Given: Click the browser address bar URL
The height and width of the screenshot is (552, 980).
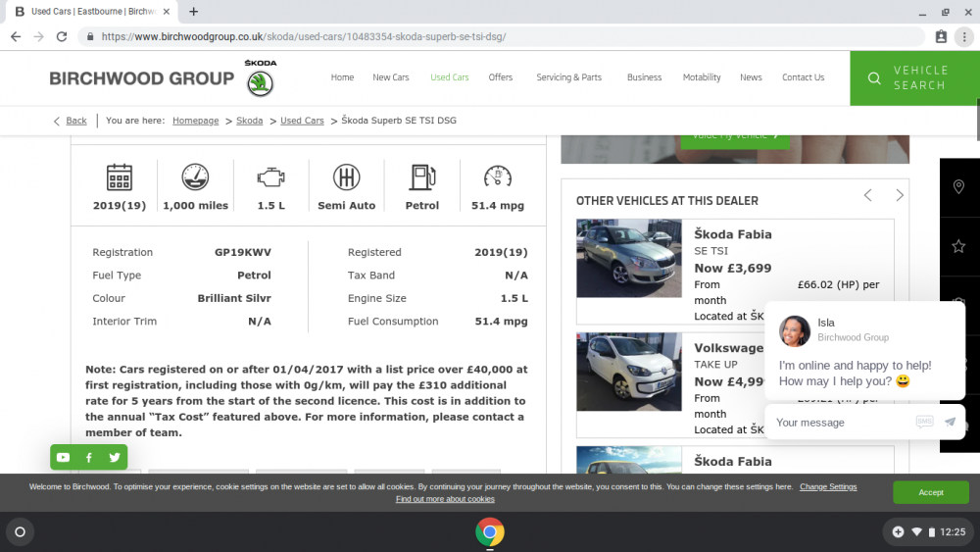Looking at the screenshot, I should pyautogui.click(x=304, y=37).
